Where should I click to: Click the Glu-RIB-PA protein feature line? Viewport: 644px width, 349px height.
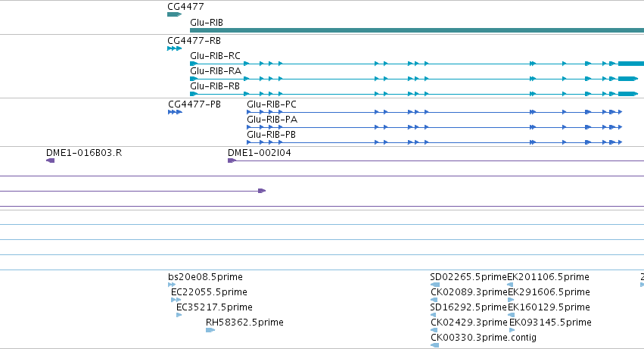tap(434, 127)
